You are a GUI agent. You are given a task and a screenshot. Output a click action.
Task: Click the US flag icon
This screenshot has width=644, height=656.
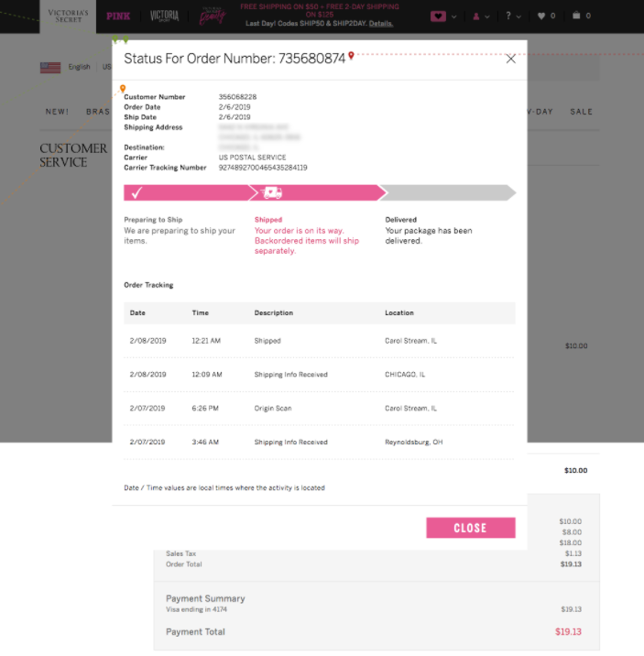50,68
